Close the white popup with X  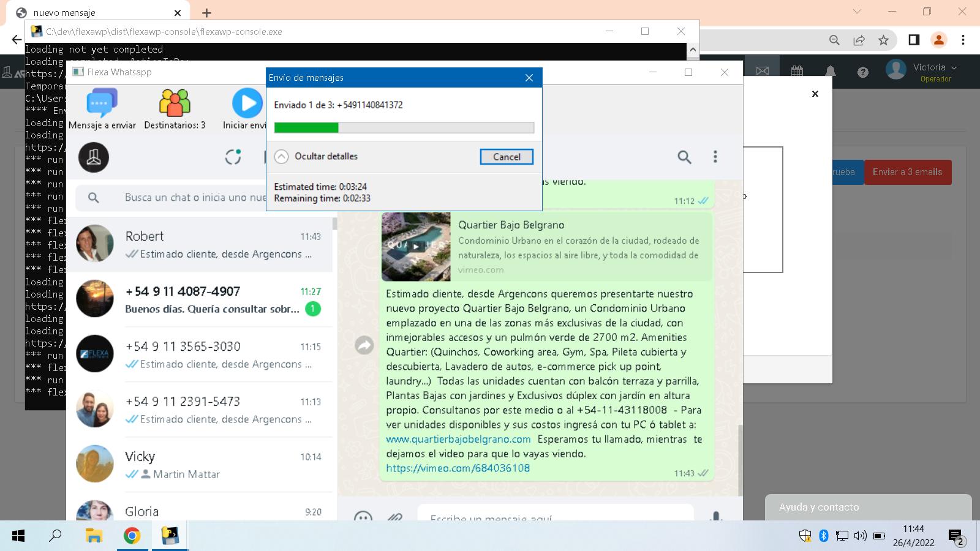(815, 94)
